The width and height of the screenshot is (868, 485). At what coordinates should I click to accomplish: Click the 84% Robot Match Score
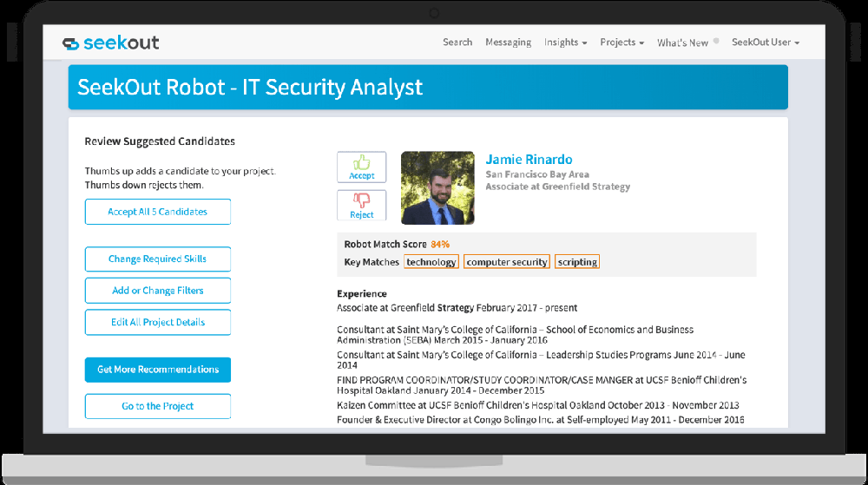click(x=440, y=244)
